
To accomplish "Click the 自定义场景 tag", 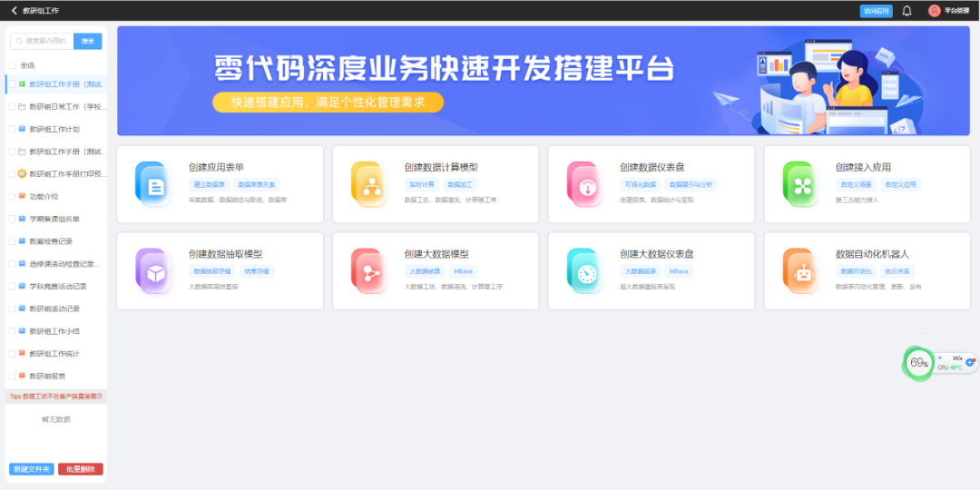I will tap(857, 184).
